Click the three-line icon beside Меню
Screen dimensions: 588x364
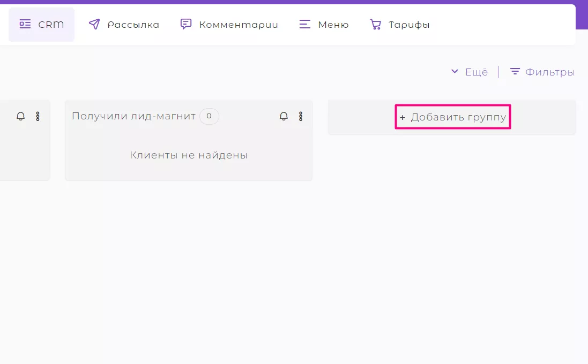click(305, 24)
